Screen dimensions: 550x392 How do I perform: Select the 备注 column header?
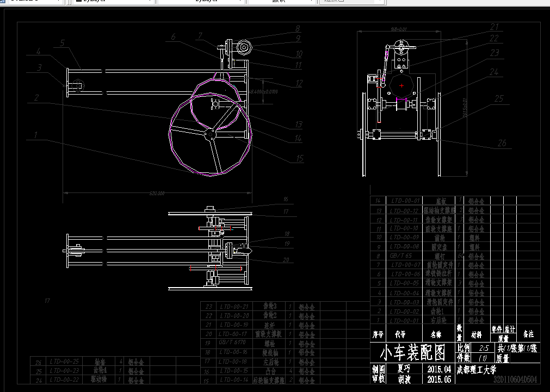(528, 334)
